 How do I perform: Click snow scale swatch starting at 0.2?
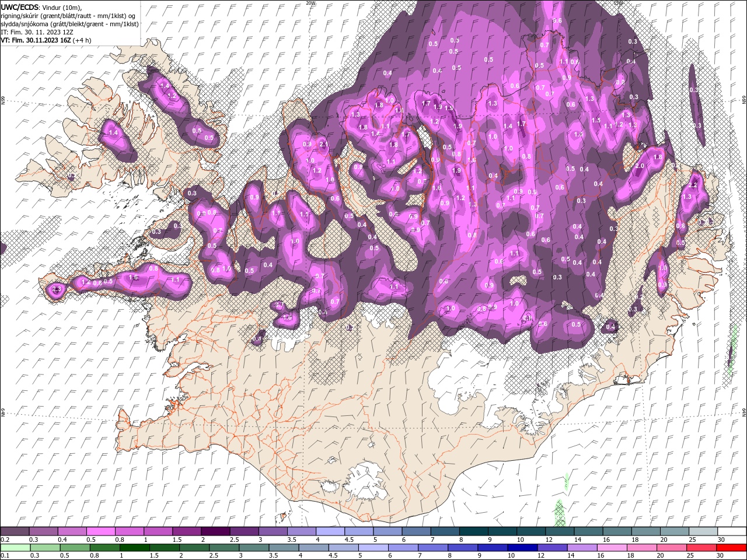tap(15, 531)
